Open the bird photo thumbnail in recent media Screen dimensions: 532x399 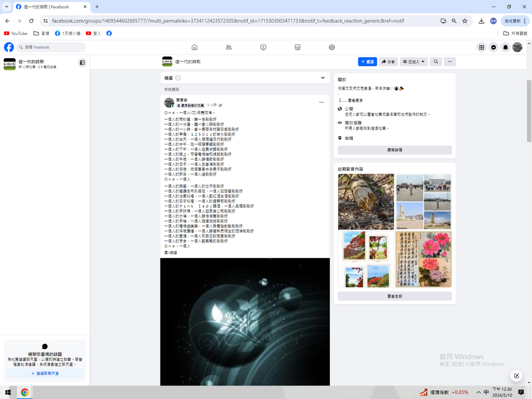366,202
